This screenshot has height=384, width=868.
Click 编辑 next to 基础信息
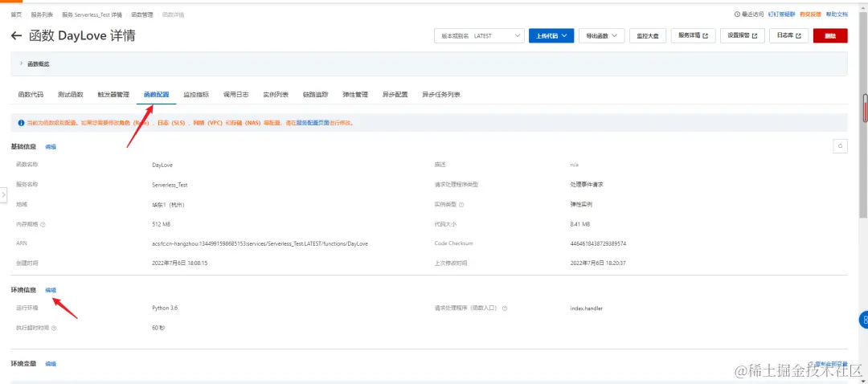point(51,147)
